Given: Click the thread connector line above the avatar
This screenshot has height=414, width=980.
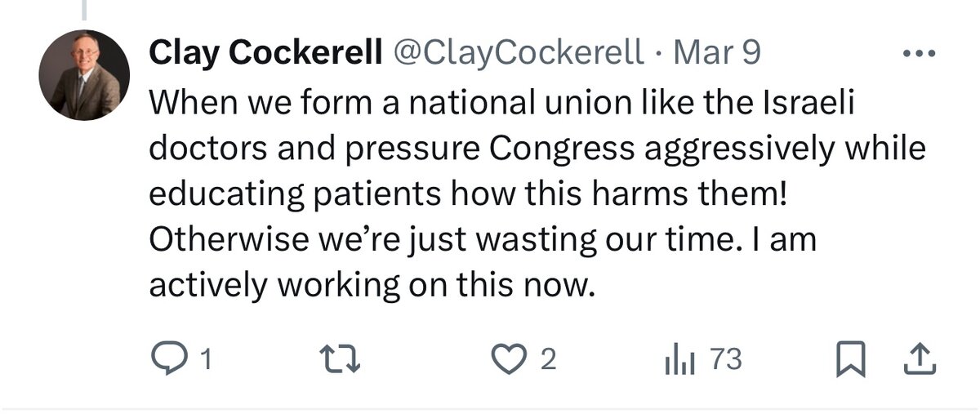Looking at the screenshot, I should point(84,10).
